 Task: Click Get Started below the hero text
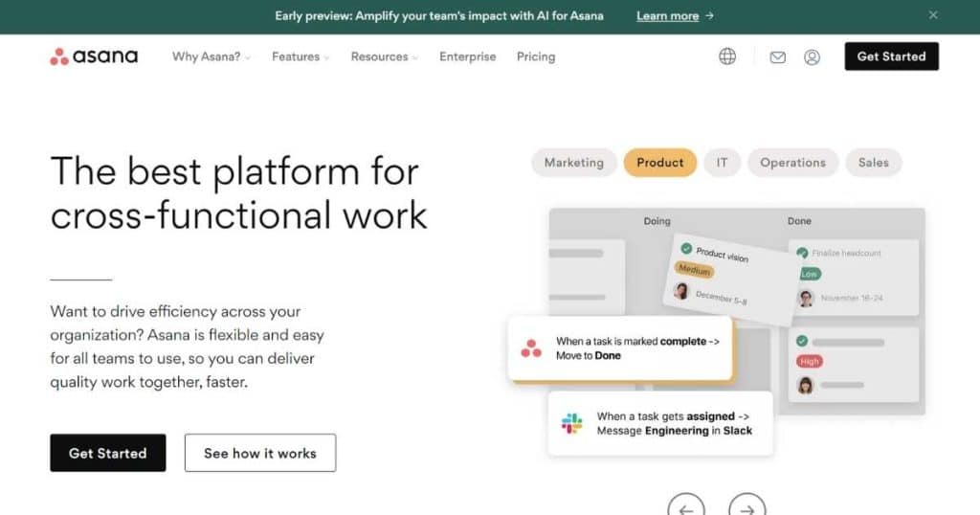click(x=108, y=453)
